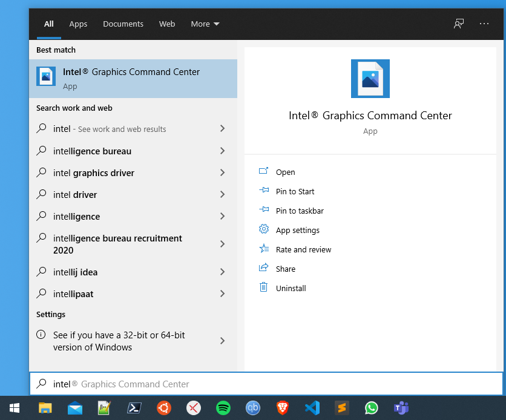Open Ubuntu app on taskbar
Screen dimensions: 506x420
click(x=164, y=408)
